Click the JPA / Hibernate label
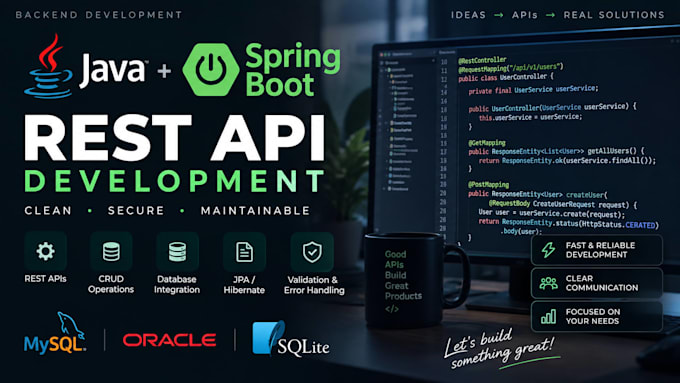 click(x=244, y=285)
